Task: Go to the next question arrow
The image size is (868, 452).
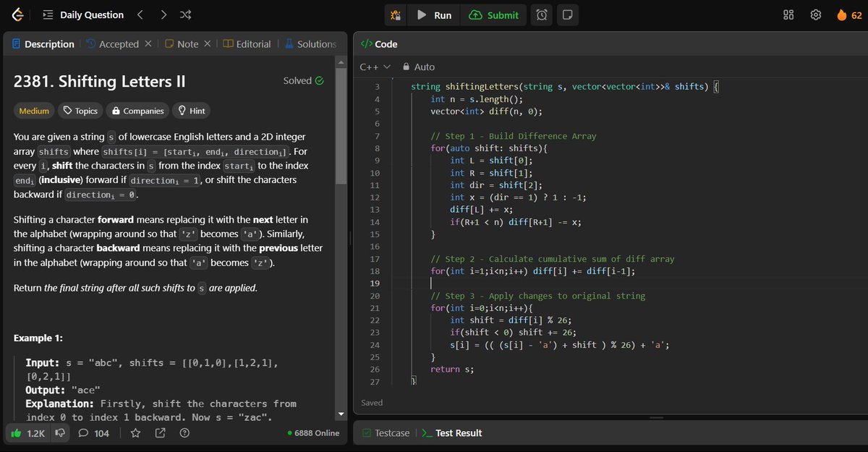Action: point(163,14)
